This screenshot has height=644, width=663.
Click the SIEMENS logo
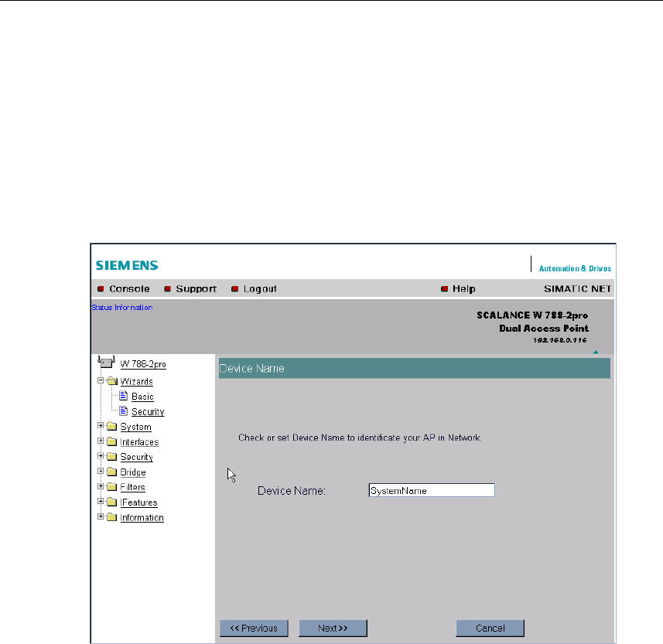[x=127, y=265]
